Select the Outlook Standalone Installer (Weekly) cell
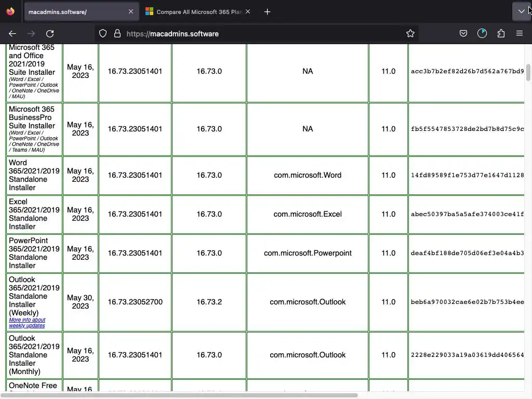Screen dimensions: 532x399 click(x=34, y=302)
